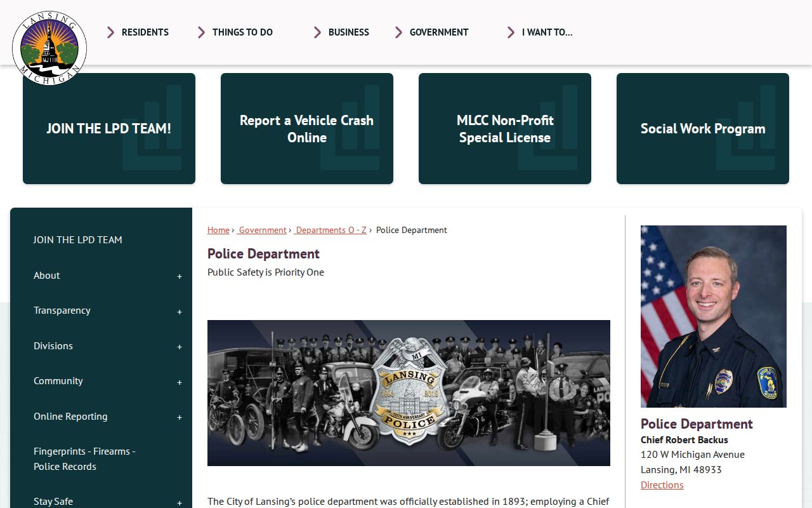812x508 pixels.
Task: Select JOIN THE LPD TEAM in sidebar
Action: [77, 240]
